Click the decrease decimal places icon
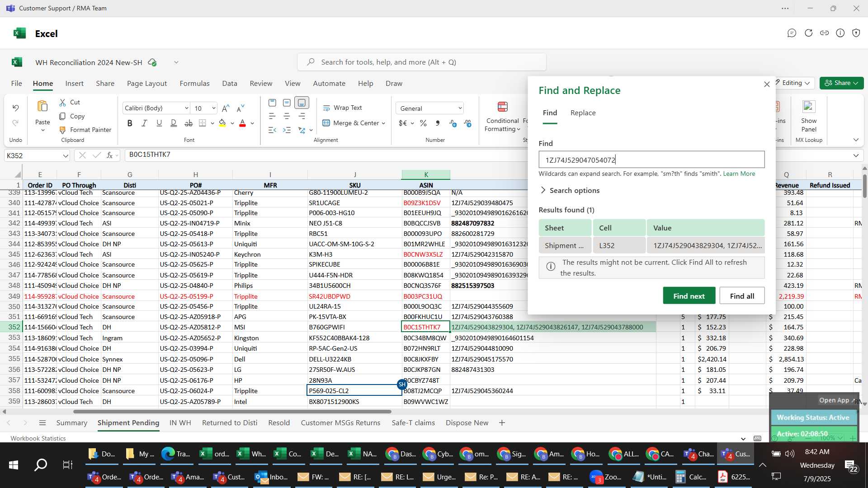The width and height of the screenshot is (868, 488). [453, 123]
